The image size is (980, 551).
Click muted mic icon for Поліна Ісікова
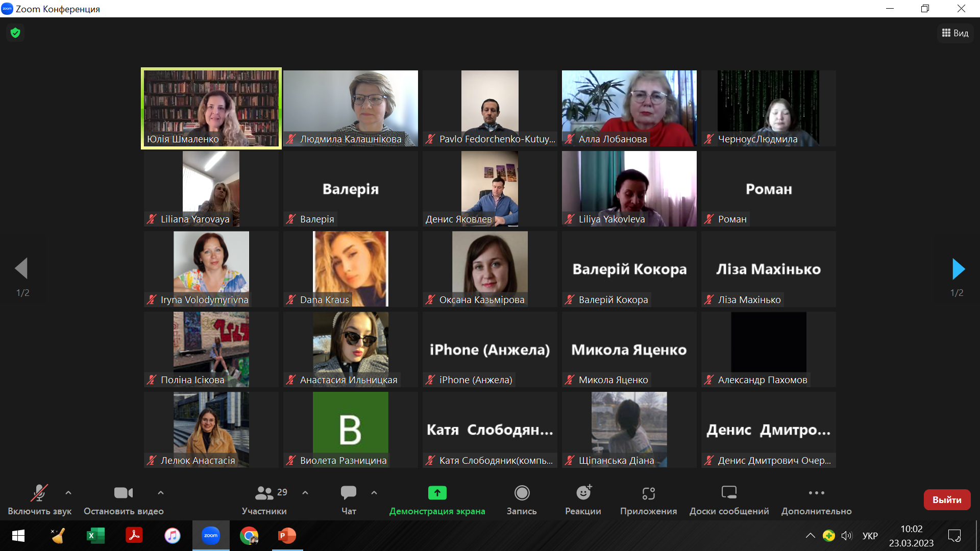(x=152, y=380)
